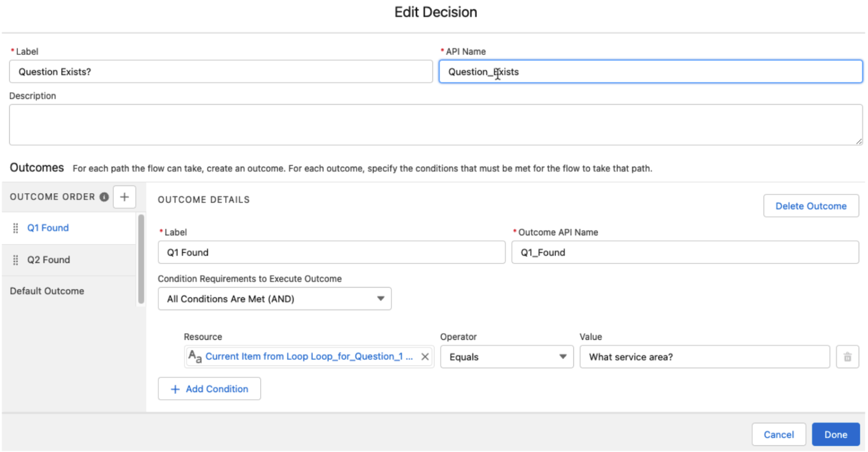Click the Done button

[x=836, y=435]
